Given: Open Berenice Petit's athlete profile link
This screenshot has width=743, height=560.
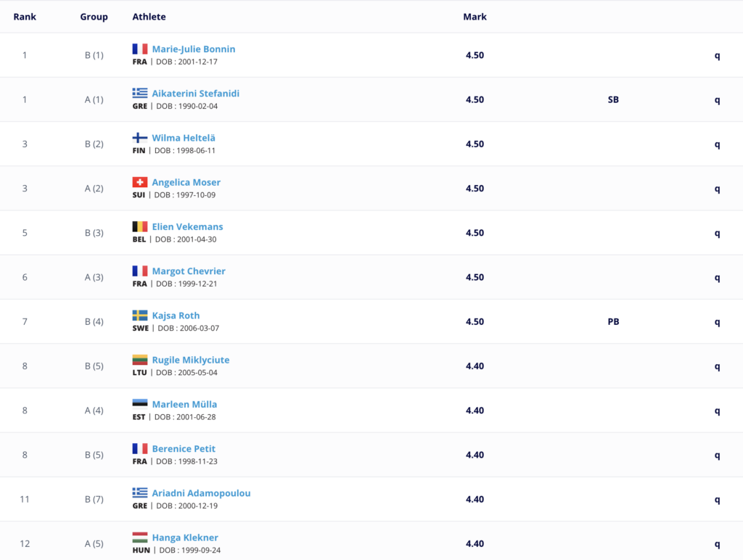Looking at the screenshot, I should 184,449.
